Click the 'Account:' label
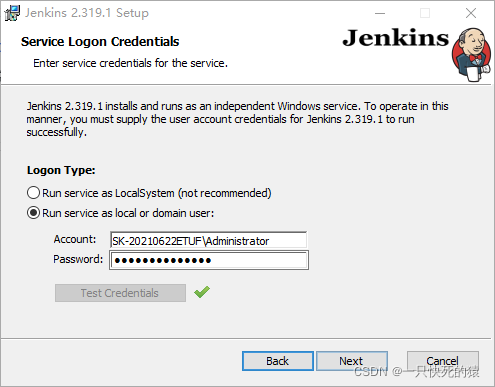Screen dimensions: 495x387 (75, 239)
